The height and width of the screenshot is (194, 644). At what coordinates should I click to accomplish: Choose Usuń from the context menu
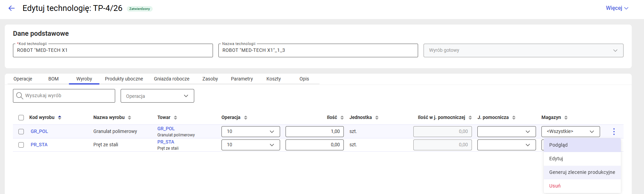(582, 186)
